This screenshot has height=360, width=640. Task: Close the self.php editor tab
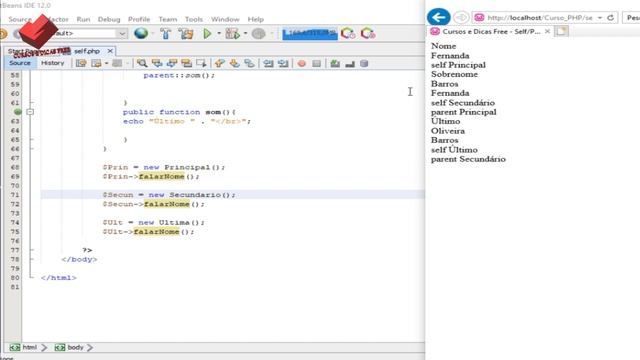click(110, 51)
